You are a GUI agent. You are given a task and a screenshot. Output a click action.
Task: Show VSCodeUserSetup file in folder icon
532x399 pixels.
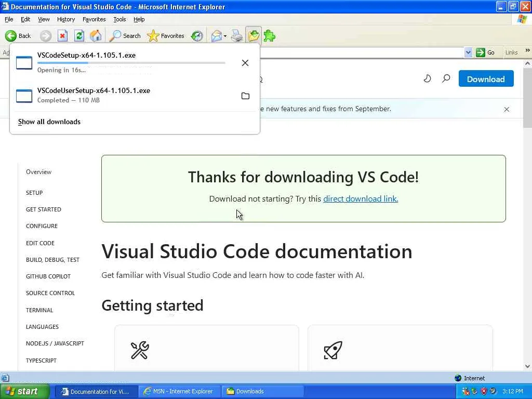245,96
